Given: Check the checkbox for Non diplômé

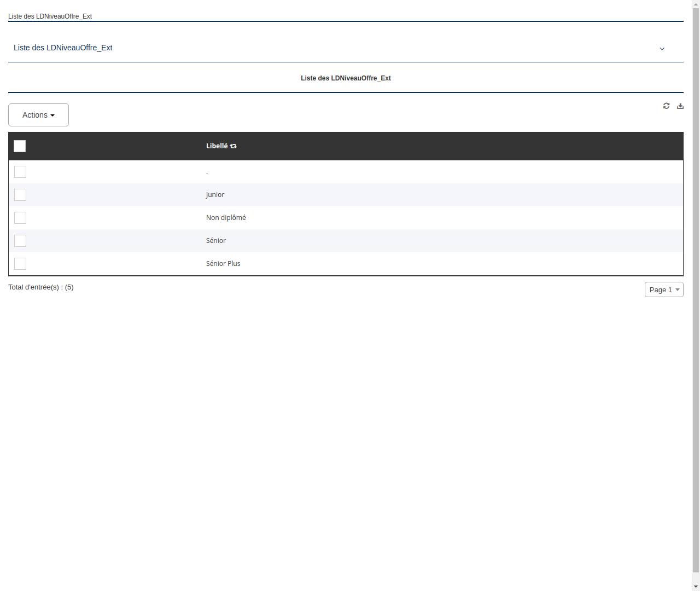Looking at the screenshot, I should (x=20, y=218).
